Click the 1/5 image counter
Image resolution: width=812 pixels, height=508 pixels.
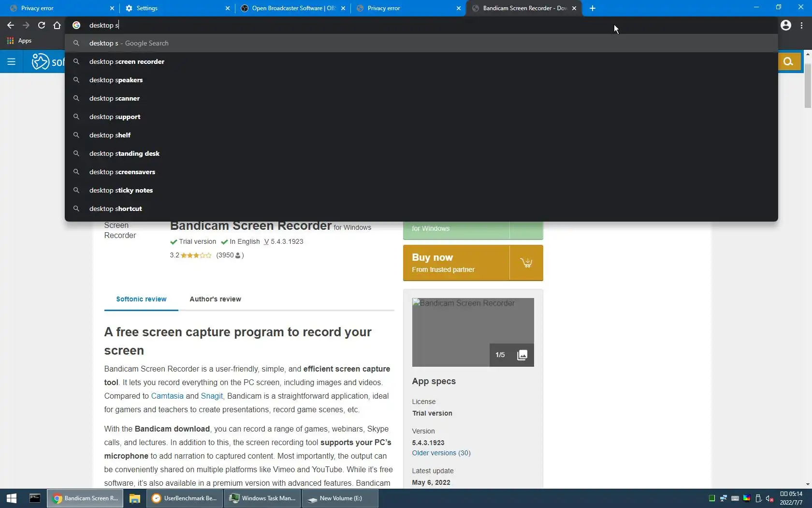[x=500, y=355]
